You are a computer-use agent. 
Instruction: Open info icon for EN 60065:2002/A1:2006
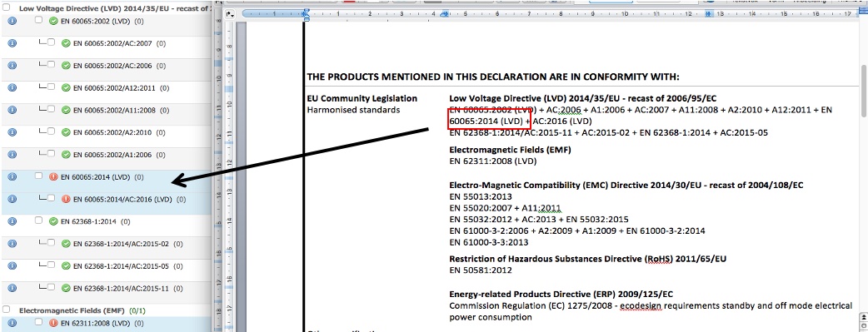[12, 154]
